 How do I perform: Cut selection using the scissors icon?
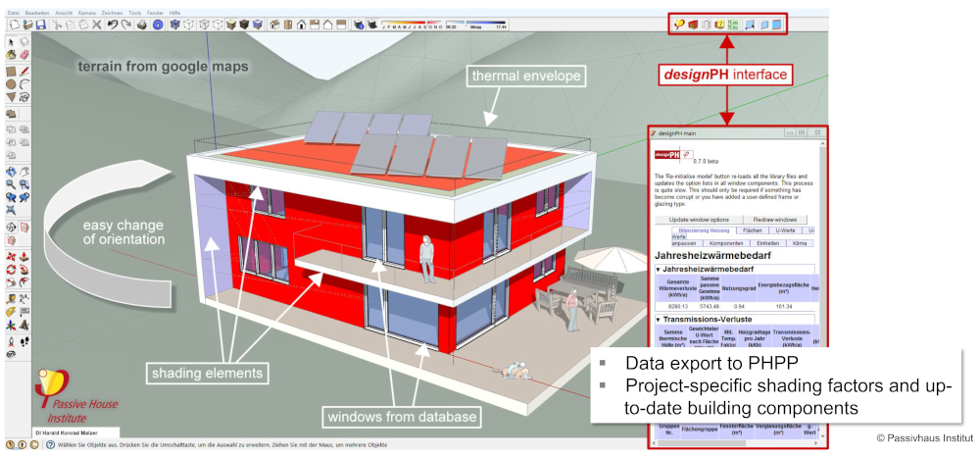[x=58, y=25]
